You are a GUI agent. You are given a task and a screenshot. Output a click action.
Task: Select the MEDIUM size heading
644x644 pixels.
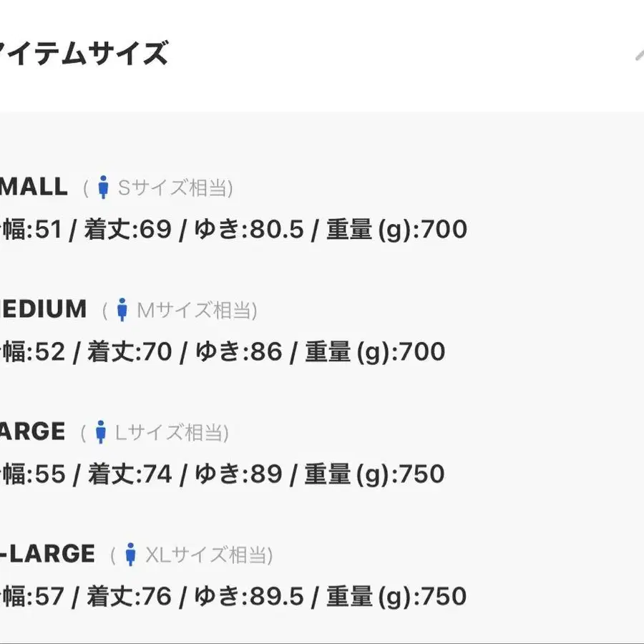pos(43,309)
